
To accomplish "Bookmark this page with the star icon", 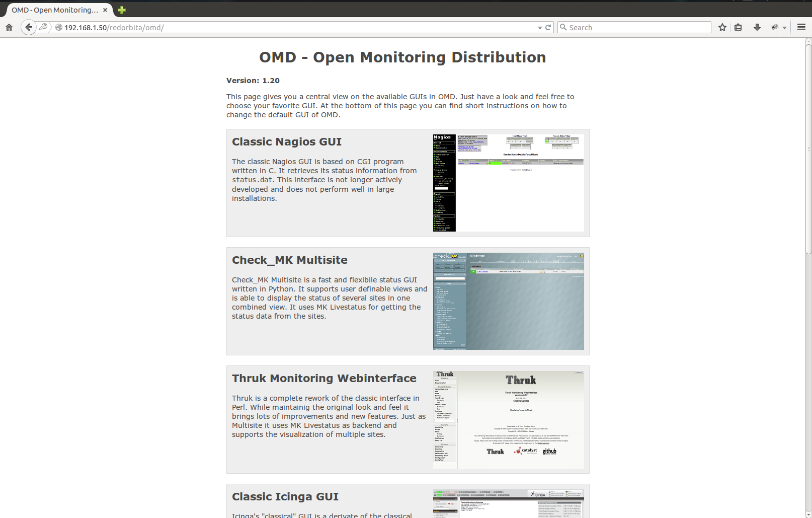I will coord(722,27).
